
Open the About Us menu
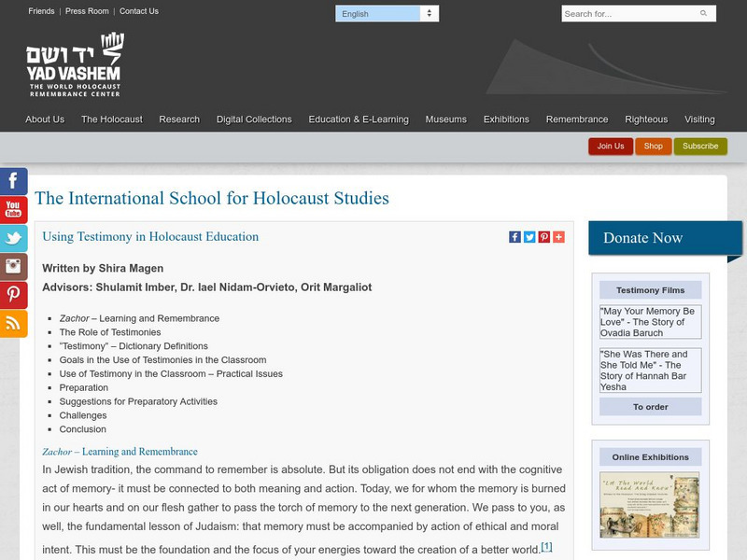pos(45,119)
